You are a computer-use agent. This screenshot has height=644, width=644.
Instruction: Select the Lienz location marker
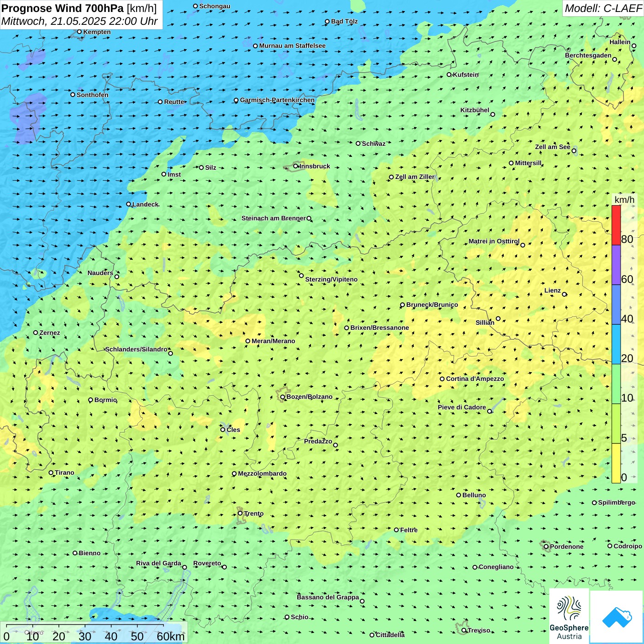tap(564, 294)
